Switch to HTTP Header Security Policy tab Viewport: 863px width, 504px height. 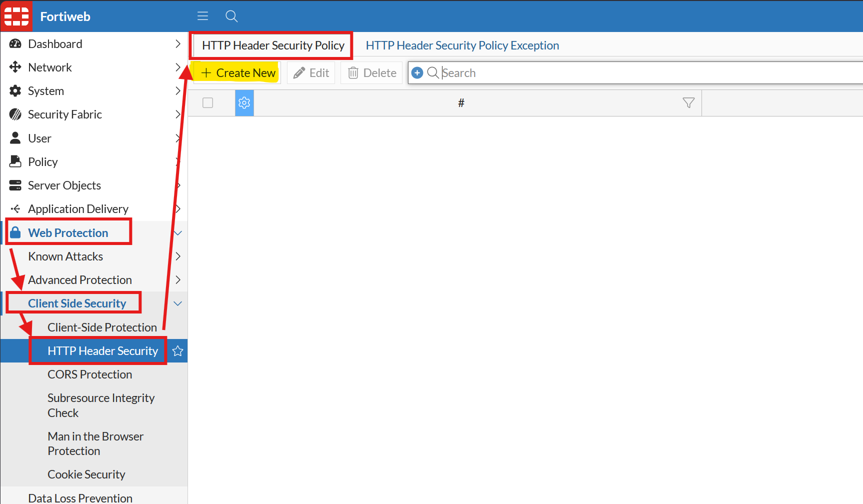[x=273, y=45]
